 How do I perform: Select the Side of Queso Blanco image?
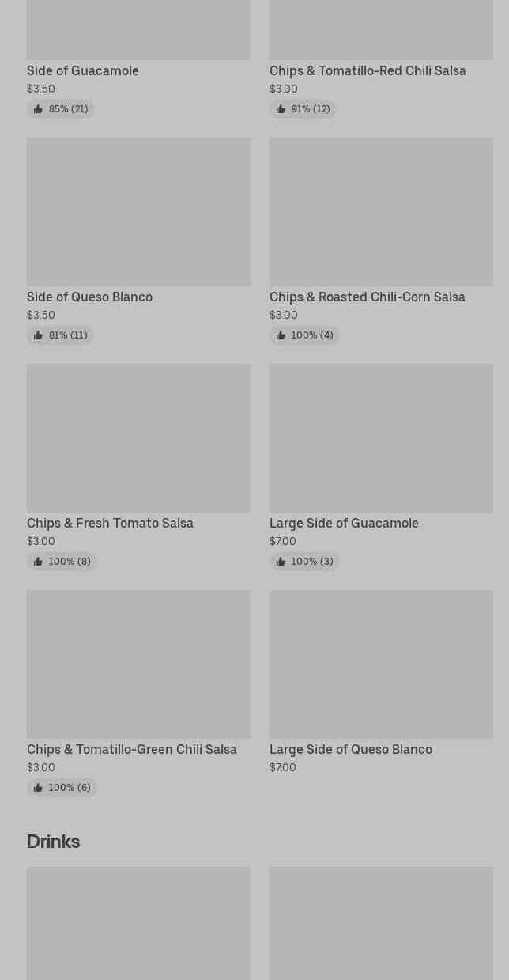[x=138, y=212]
